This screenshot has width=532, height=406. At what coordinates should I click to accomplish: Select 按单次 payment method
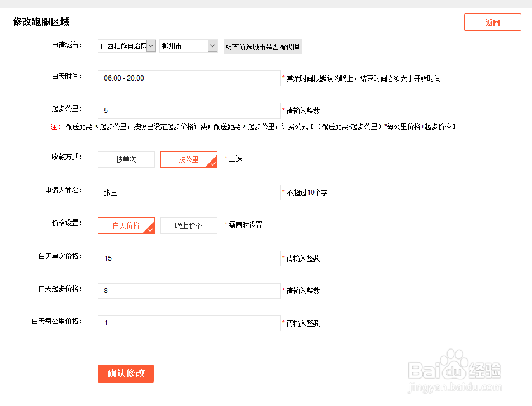click(126, 159)
